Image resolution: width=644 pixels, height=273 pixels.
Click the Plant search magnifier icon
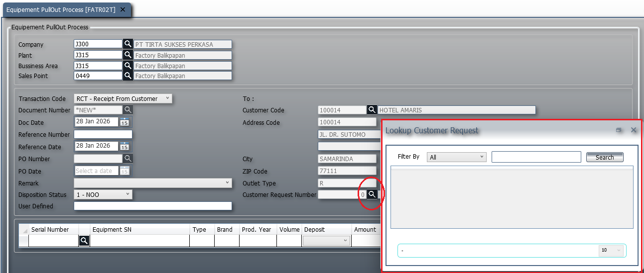[128, 55]
